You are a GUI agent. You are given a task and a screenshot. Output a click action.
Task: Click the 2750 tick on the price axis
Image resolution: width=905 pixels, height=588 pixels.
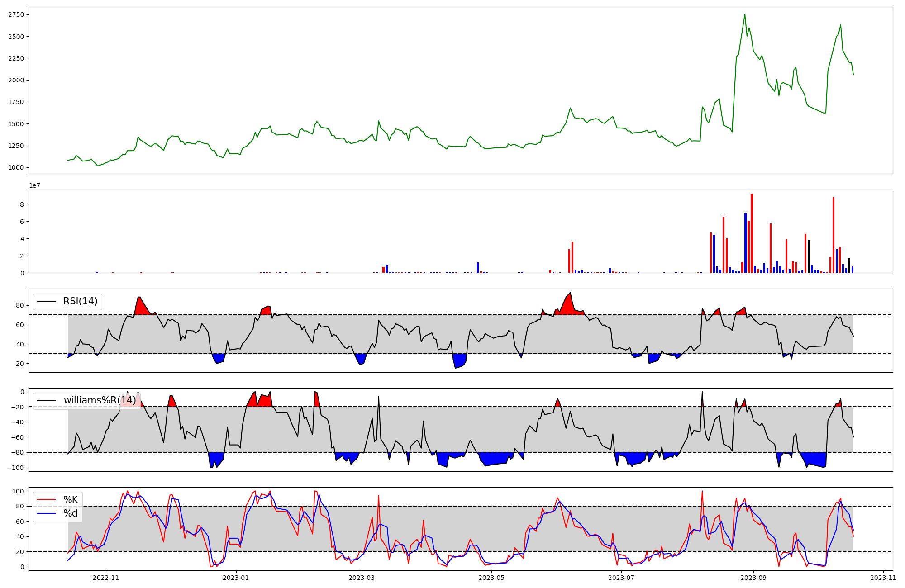(x=16, y=14)
